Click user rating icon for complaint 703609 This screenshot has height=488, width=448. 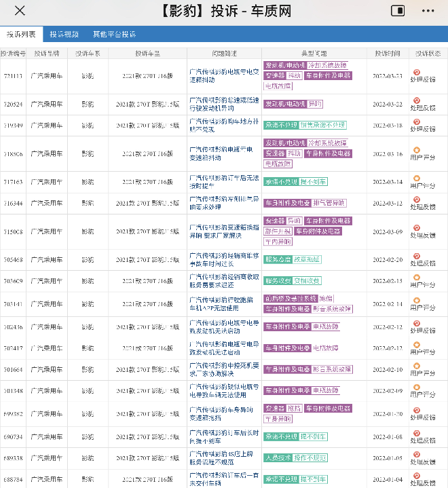(417, 278)
